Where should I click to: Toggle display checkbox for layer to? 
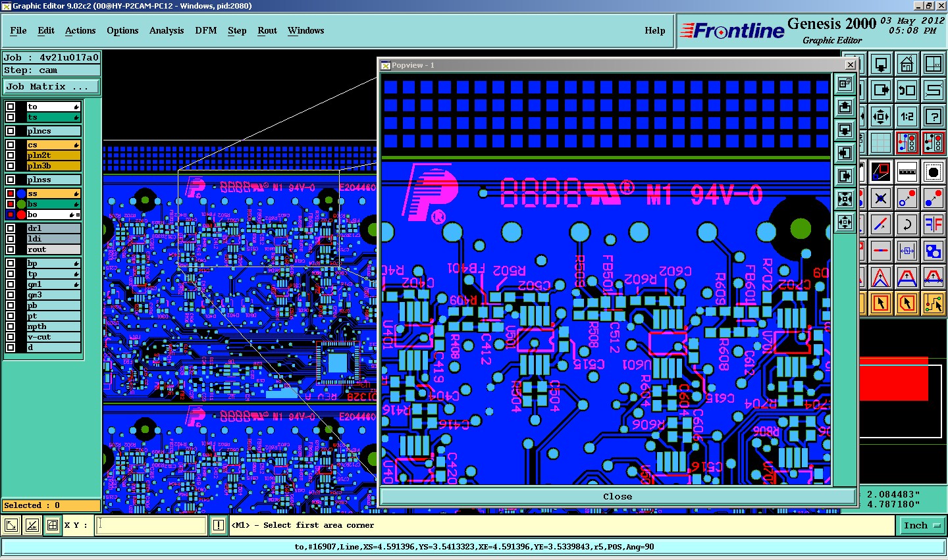click(x=11, y=107)
